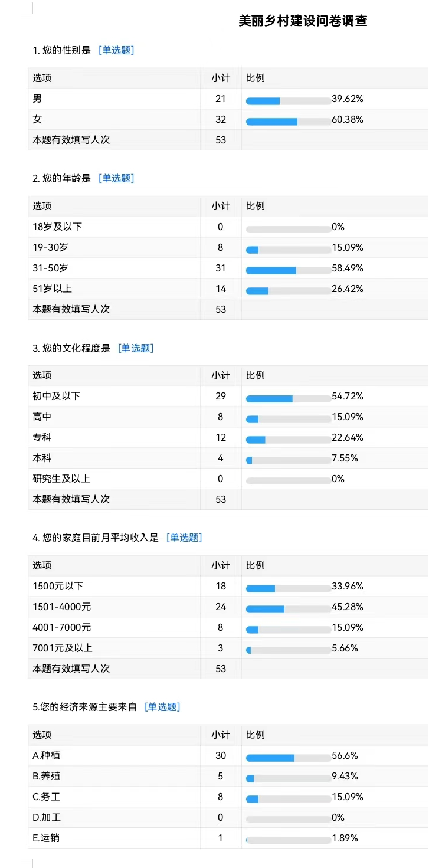Click the 45.28% bar for 1501-4000元

pos(289,609)
